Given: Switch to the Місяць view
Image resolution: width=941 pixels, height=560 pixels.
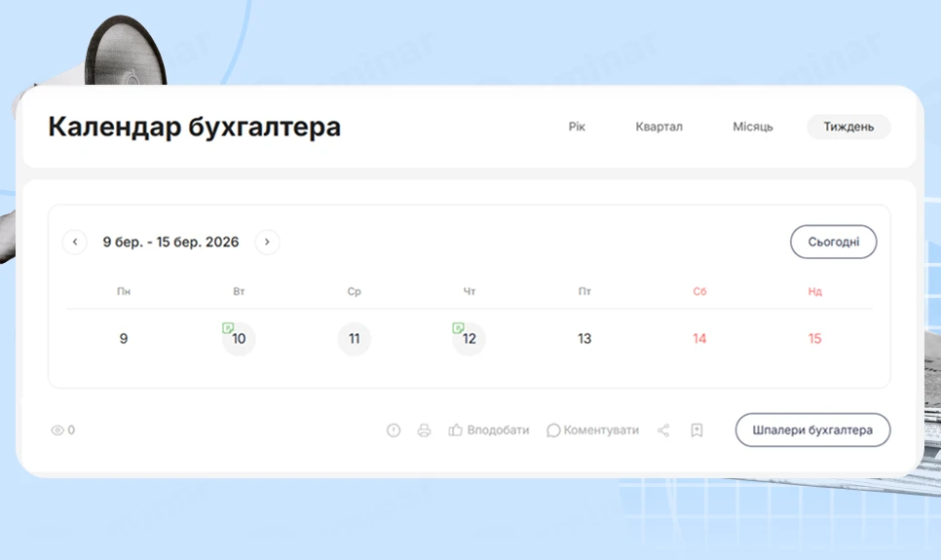Looking at the screenshot, I should pyautogui.click(x=753, y=127).
